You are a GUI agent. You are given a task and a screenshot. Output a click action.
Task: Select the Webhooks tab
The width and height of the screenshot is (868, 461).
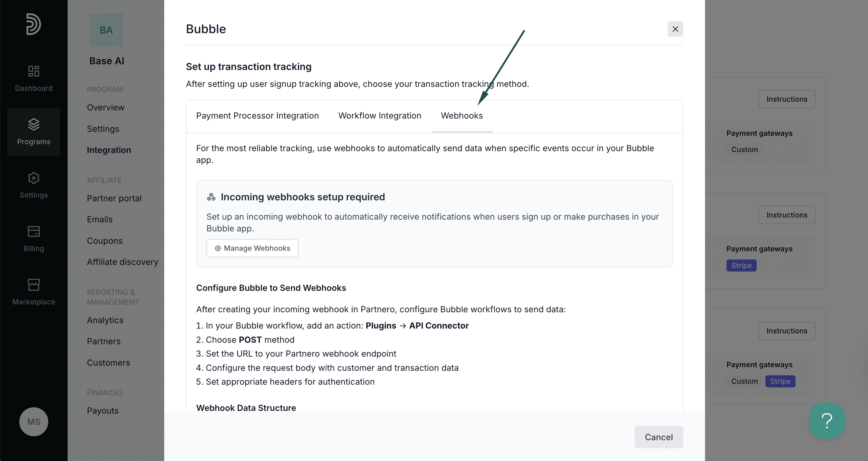(x=462, y=116)
